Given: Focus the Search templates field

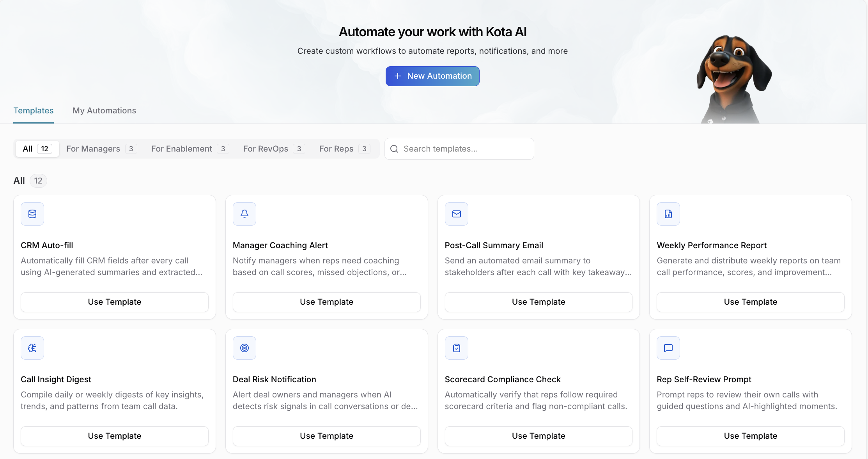Looking at the screenshot, I should [x=459, y=149].
